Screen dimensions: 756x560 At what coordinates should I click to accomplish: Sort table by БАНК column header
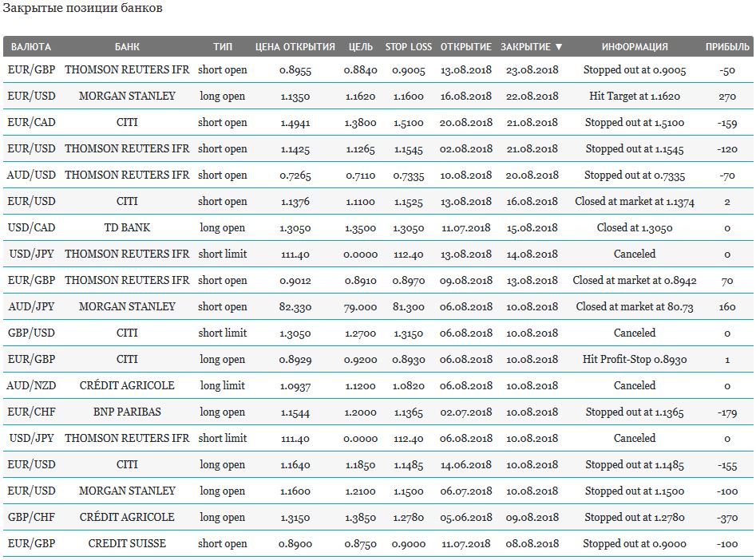pyautogui.click(x=127, y=47)
